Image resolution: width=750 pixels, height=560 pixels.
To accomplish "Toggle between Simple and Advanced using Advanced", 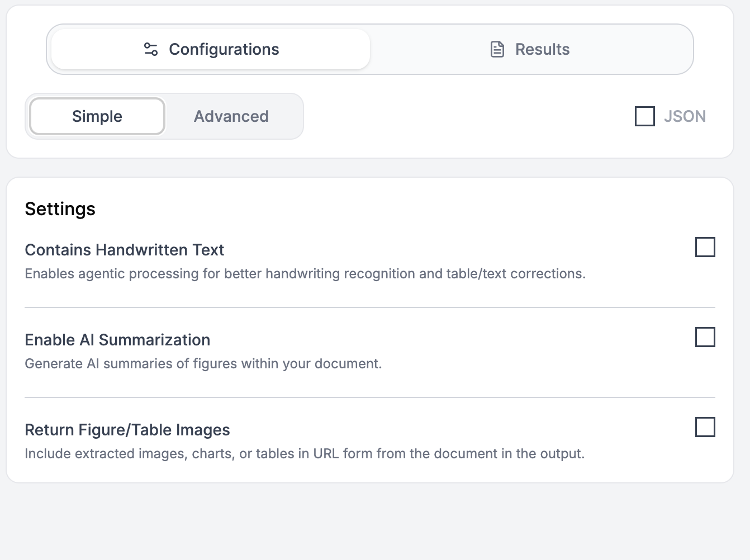I will 231,116.
